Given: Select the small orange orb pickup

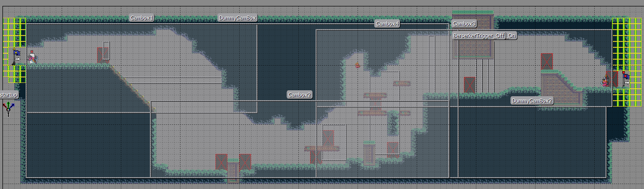Looking at the screenshot, I should 358,65.
